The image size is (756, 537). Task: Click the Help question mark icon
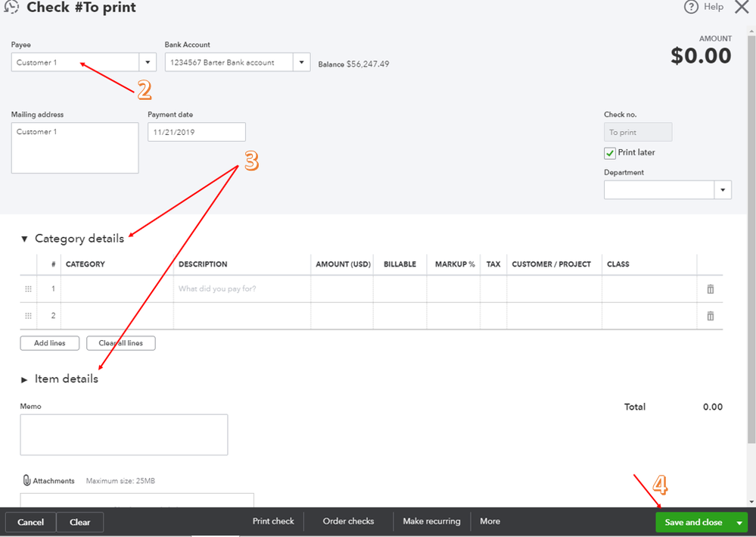pyautogui.click(x=691, y=8)
